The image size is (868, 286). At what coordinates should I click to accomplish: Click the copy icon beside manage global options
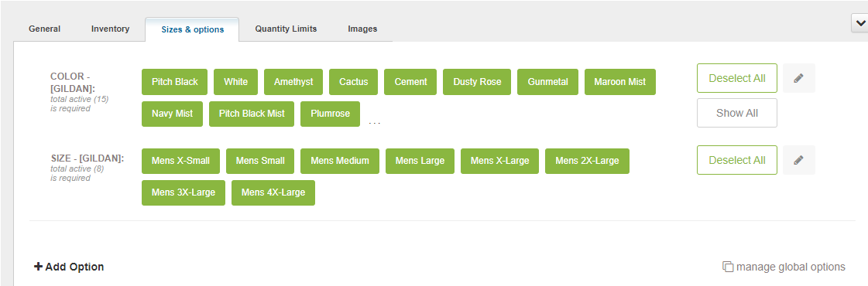(728, 267)
